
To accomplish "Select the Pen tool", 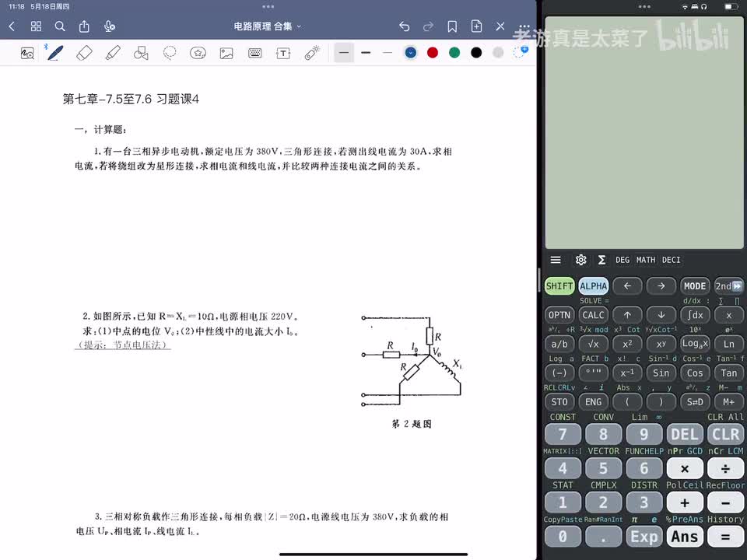I will pyautogui.click(x=55, y=53).
